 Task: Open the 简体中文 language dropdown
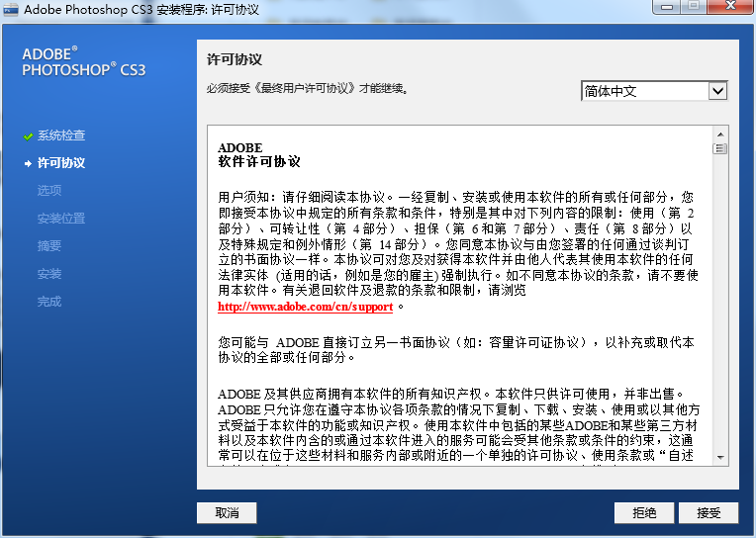pos(654,91)
